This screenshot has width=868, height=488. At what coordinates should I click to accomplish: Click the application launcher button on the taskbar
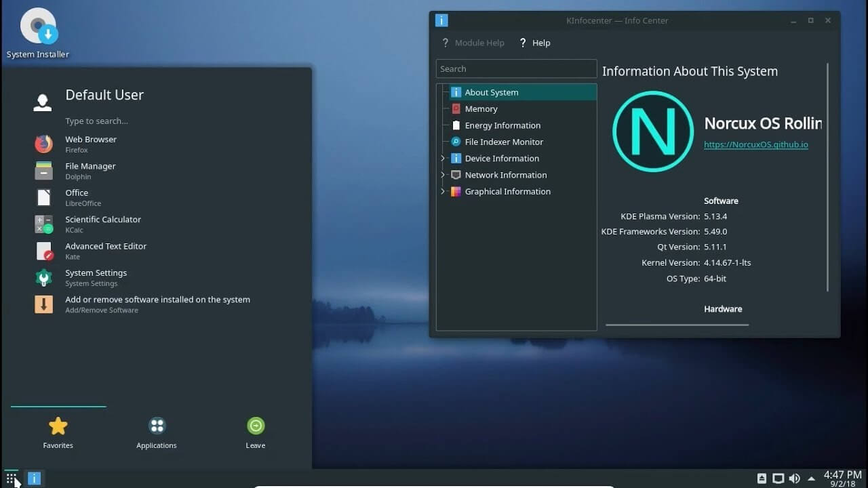pyautogui.click(x=11, y=479)
